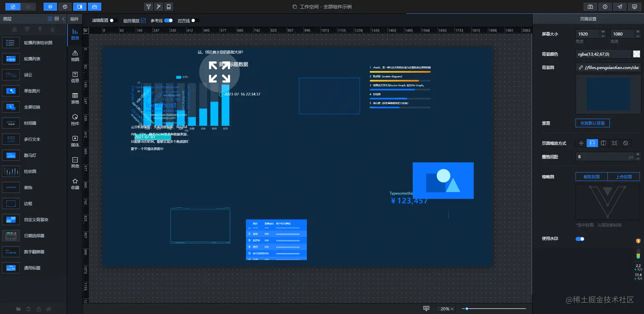Toggle the 滤镜配置 switch
The width and height of the screenshot is (644, 314).
pos(114,20)
